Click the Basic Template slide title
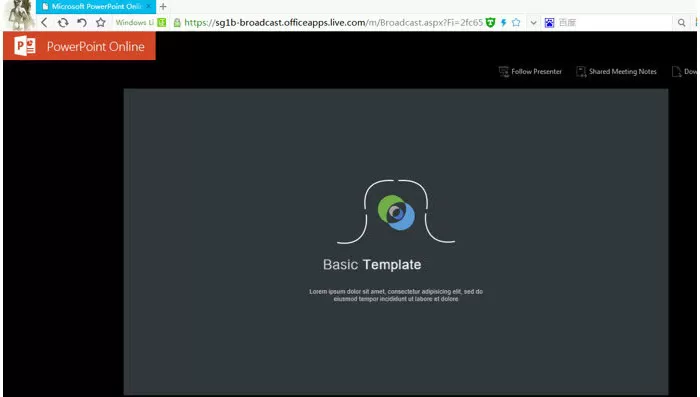Viewport: 700px width, 397px height. tap(372, 264)
